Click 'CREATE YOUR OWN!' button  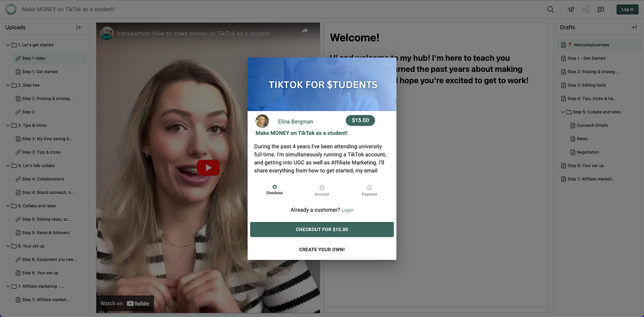[322, 249]
